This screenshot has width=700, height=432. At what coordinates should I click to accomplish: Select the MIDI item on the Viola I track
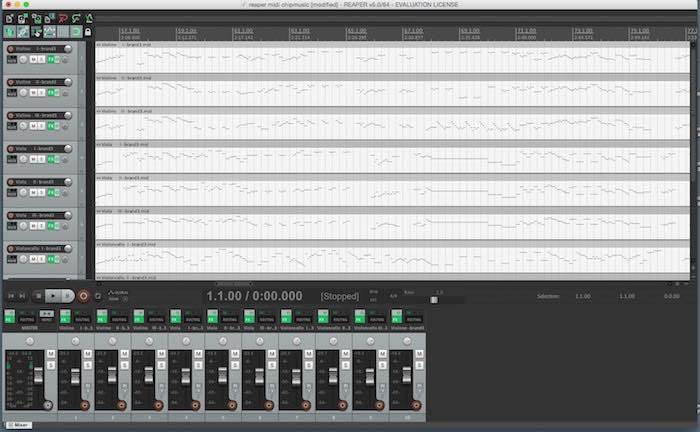pyautogui.click(x=393, y=157)
